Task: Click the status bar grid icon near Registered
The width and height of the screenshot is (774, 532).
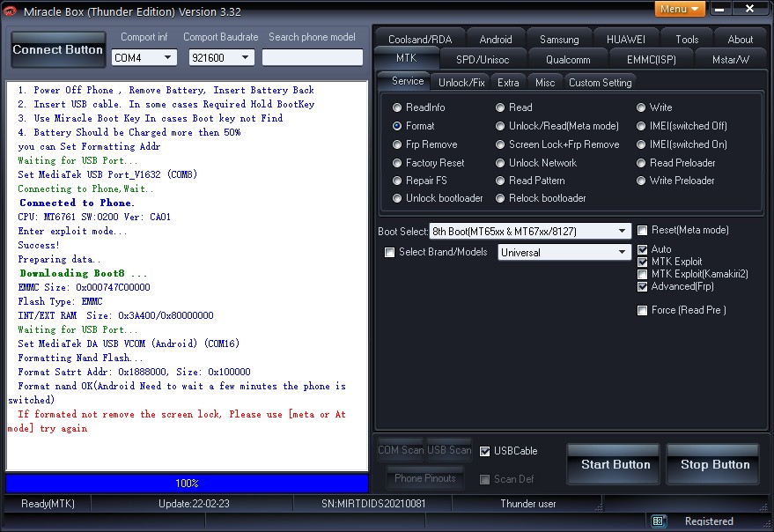Action: pos(658,521)
